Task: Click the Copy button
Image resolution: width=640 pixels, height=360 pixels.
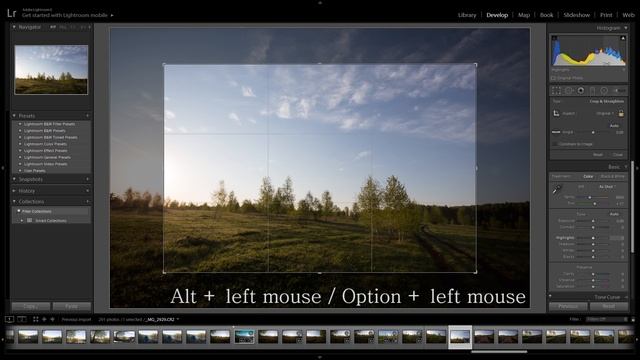Action: coord(31,306)
